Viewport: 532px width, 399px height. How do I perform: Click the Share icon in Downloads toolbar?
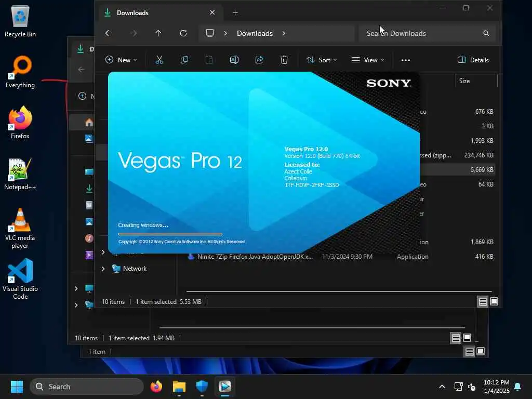(259, 60)
